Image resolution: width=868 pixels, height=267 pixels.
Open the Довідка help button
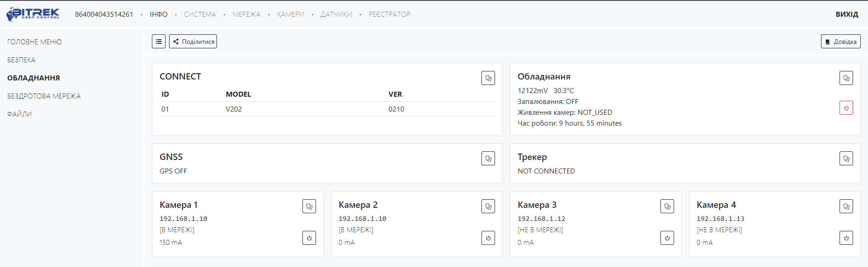click(840, 42)
